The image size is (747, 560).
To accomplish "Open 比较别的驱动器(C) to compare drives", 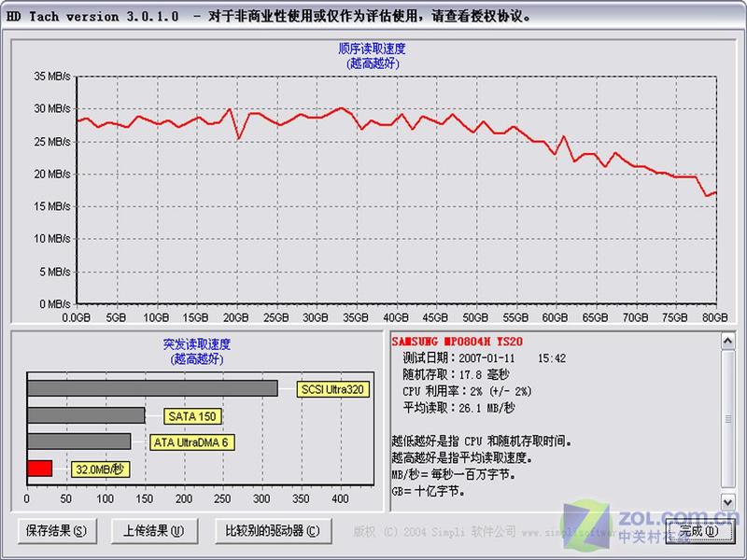I will [273, 530].
